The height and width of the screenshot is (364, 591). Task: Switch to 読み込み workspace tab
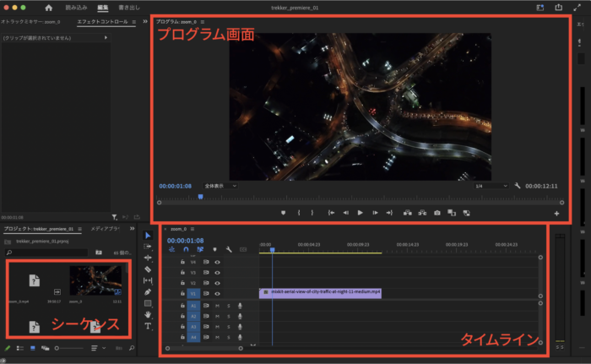click(76, 8)
